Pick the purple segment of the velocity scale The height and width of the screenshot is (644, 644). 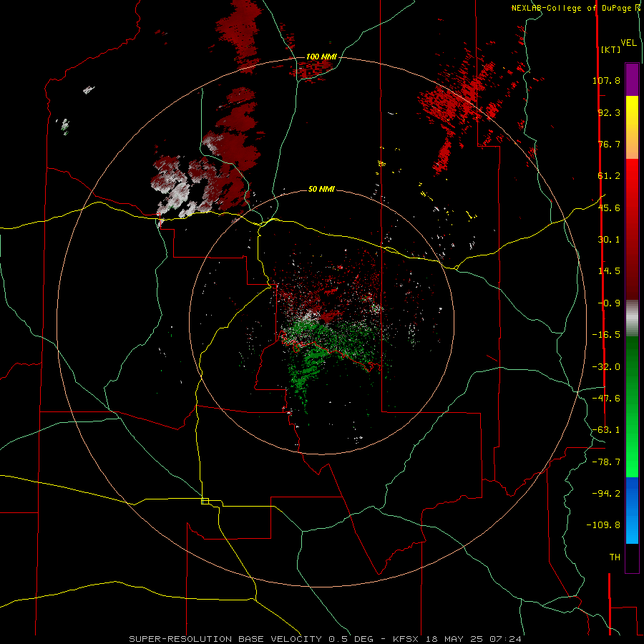(632, 79)
